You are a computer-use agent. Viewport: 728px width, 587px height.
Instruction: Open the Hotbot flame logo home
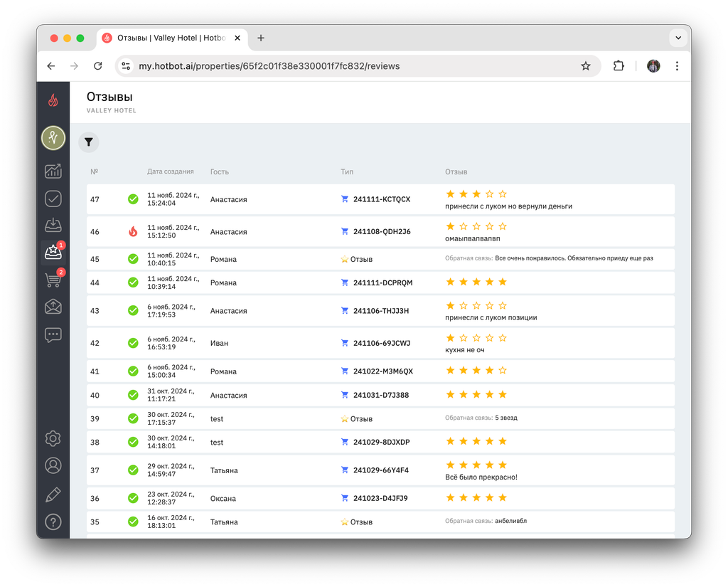pyautogui.click(x=53, y=100)
